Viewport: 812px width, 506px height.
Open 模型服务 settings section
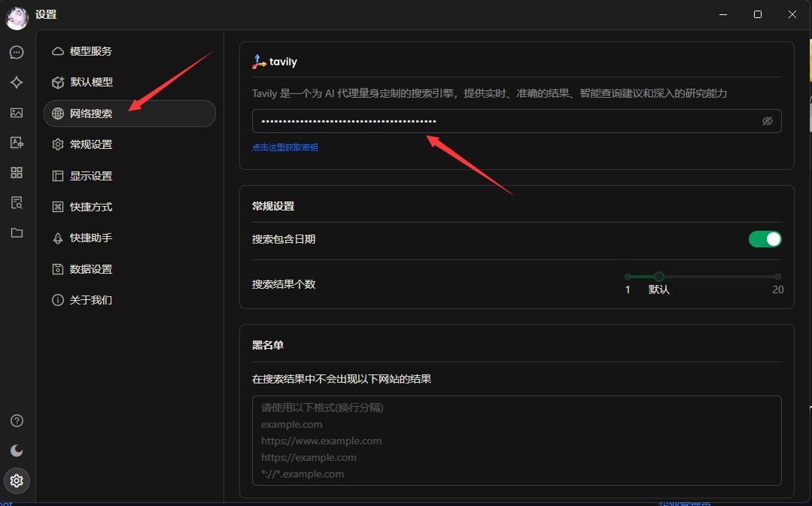(x=129, y=51)
